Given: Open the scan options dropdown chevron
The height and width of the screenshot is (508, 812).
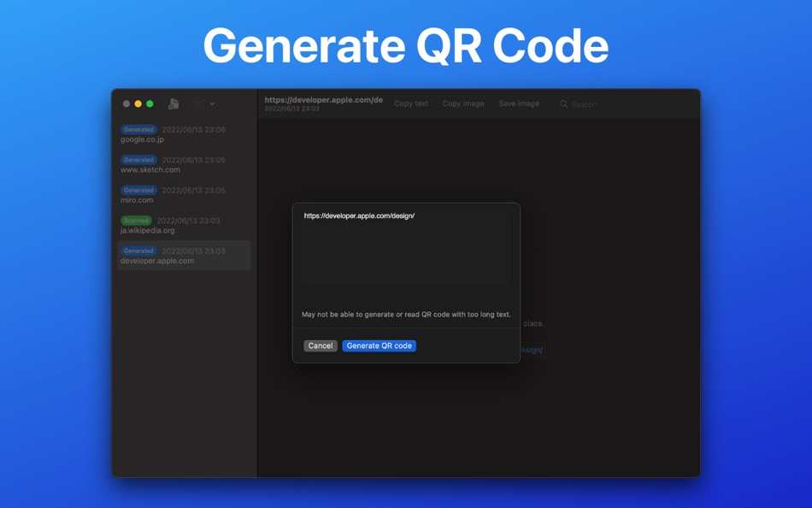Looking at the screenshot, I should tap(212, 103).
